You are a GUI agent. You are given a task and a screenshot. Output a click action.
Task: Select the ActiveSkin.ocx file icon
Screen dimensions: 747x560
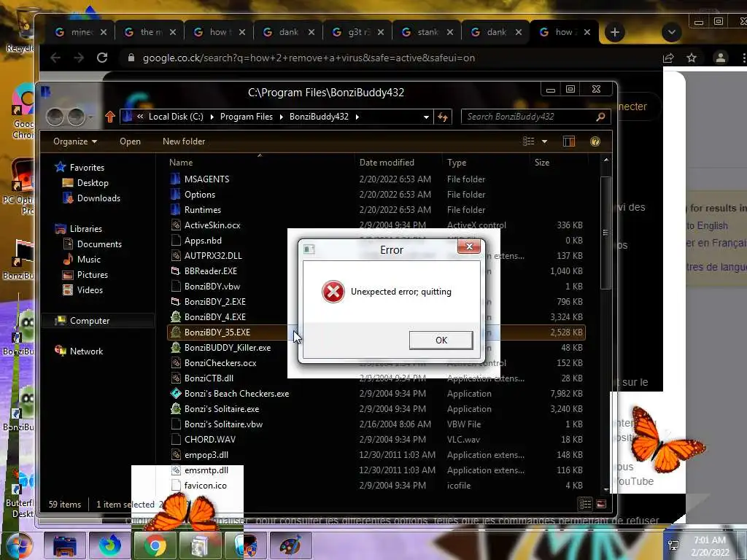click(x=175, y=225)
